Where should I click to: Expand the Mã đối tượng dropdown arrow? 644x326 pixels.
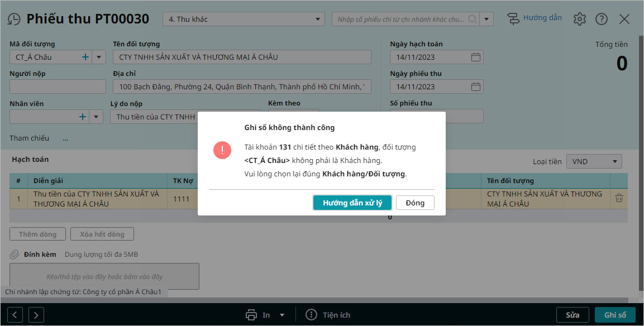point(99,57)
